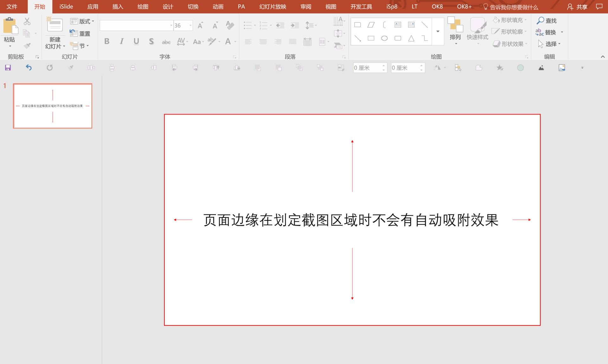Viewport: 608px width, 364px height.
Task: Toggle Italic formatting
Action: pos(122,41)
